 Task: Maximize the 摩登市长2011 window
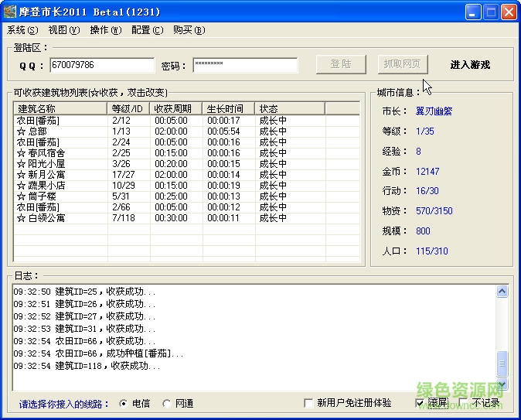(x=491, y=12)
